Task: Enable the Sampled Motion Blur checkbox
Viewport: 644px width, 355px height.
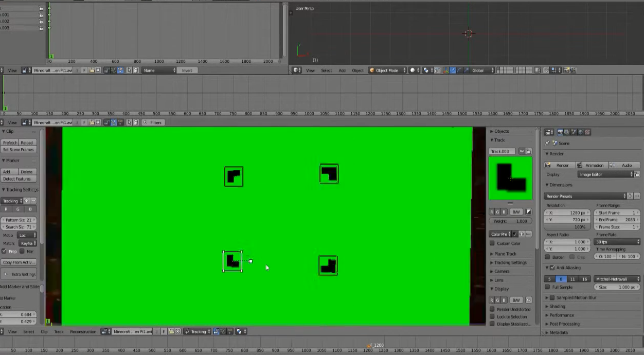Action: click(x=552, y=297)
